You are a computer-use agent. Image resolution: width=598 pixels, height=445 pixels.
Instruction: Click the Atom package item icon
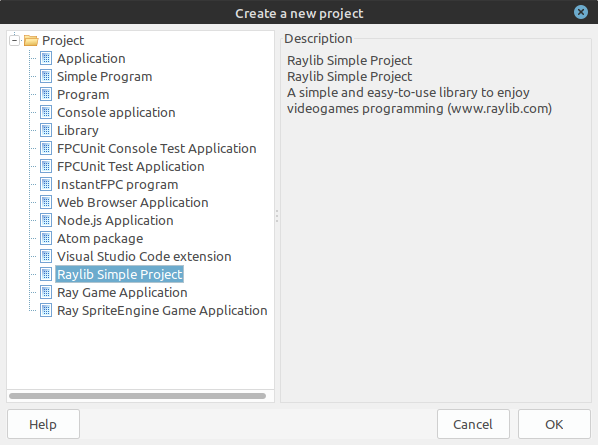(x=46, y=238)
